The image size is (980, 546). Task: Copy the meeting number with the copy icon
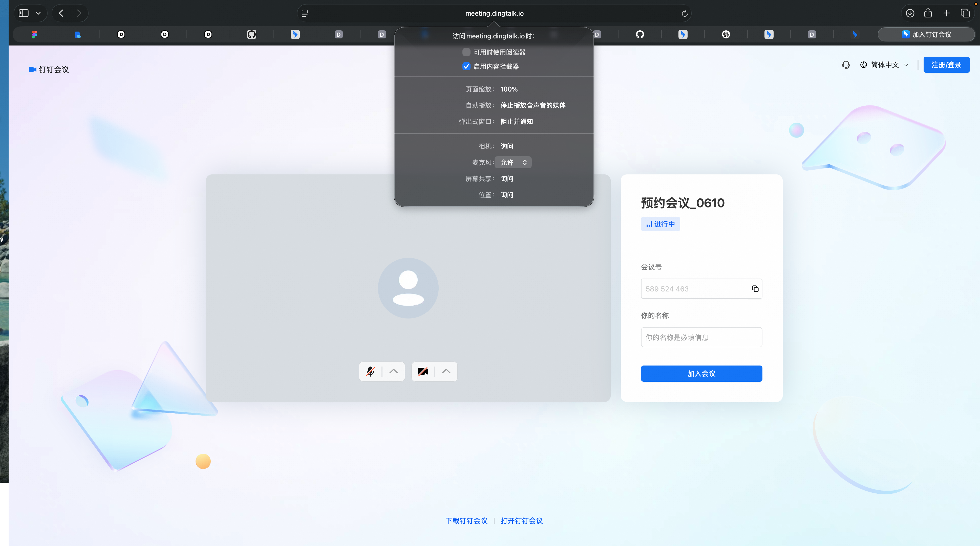pyautogui.click(x=755, y=289)
